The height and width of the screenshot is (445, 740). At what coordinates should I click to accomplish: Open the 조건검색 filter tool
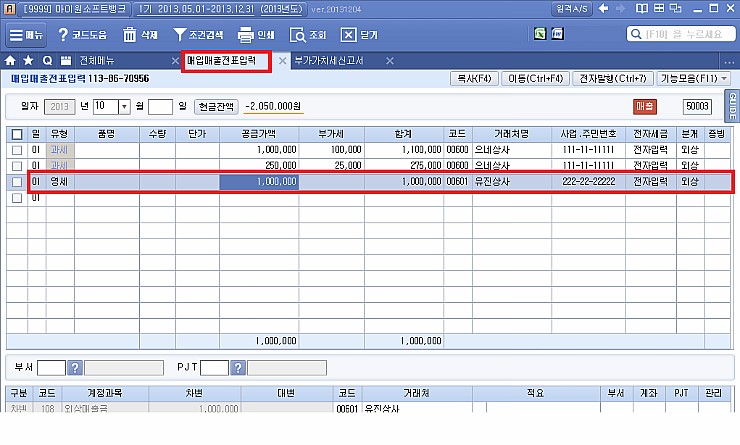(198, 35)
